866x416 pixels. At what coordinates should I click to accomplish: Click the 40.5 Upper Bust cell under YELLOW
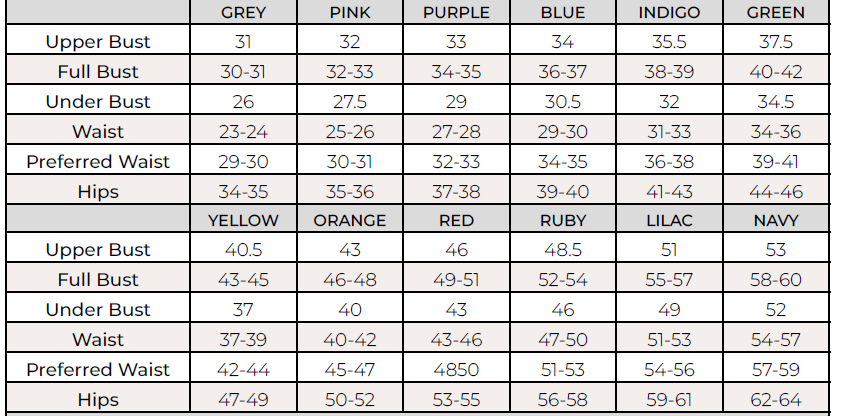click(x=243, y=250)
